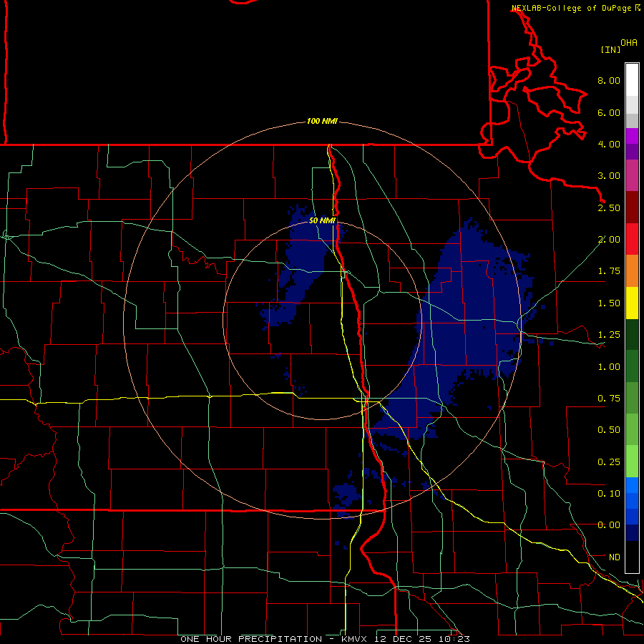The width and height of the screenshot is (644, 644).
Task: Click the 6.00 legend value
Action: click(x=609, y=112)
